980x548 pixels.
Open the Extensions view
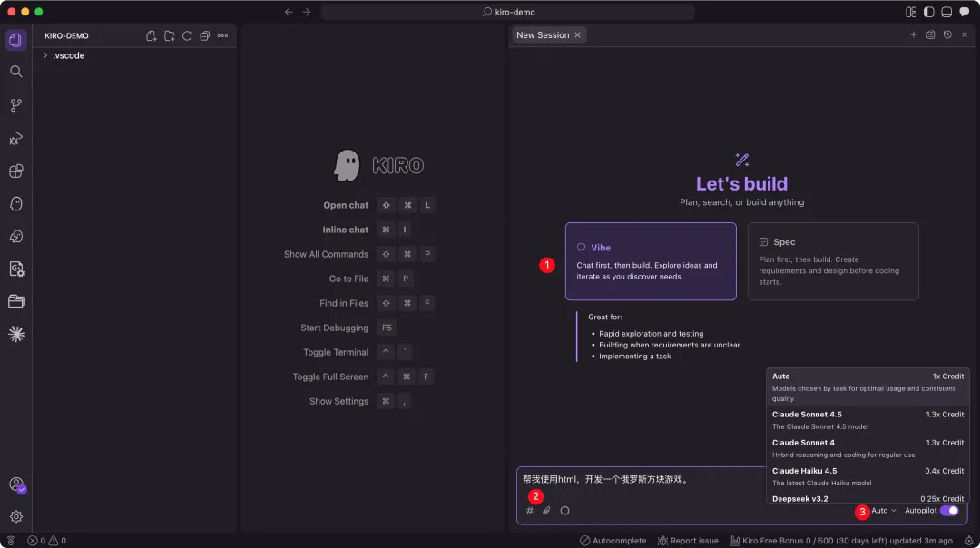[x=16, y=171]
